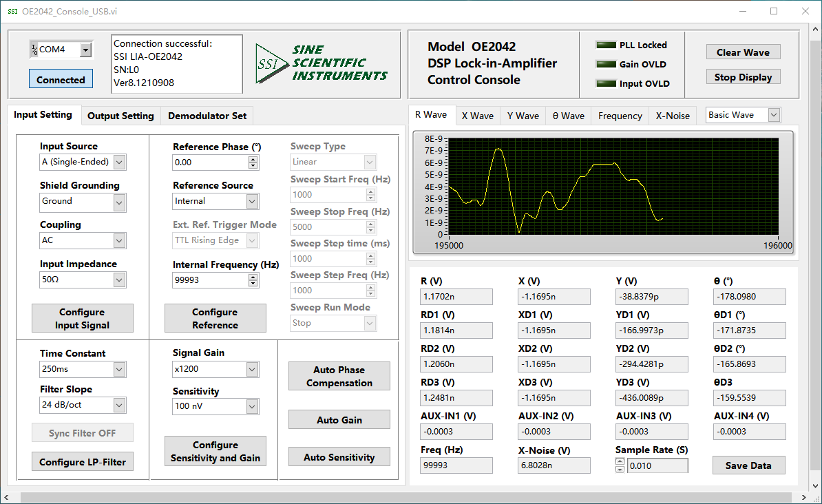Select the R Wave tab
The image size is (822, 504).
click(x=431, y=115)
